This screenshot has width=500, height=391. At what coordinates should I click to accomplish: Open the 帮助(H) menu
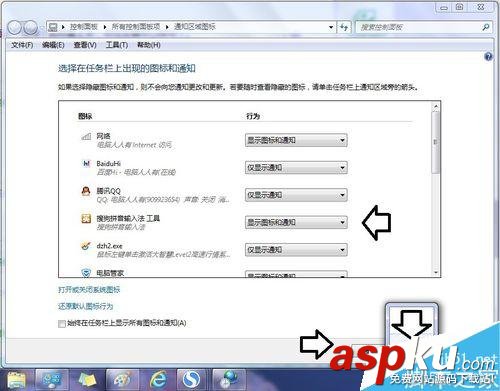[149, 45]
